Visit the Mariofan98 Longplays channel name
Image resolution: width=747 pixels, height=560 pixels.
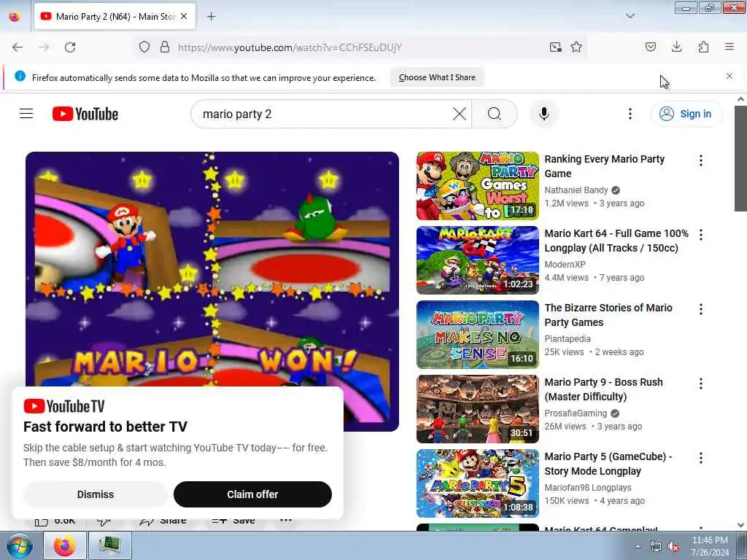click(x=588, y=487)
